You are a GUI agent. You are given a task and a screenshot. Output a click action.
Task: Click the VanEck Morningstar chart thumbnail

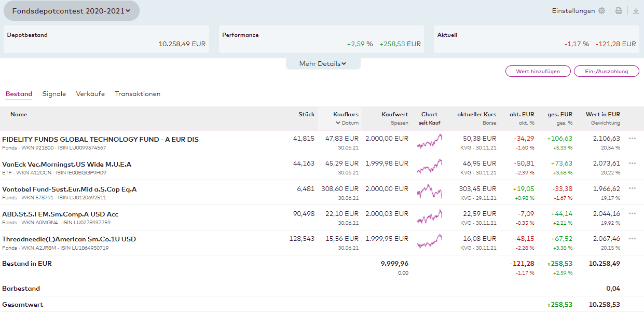[x=430, y=166]
